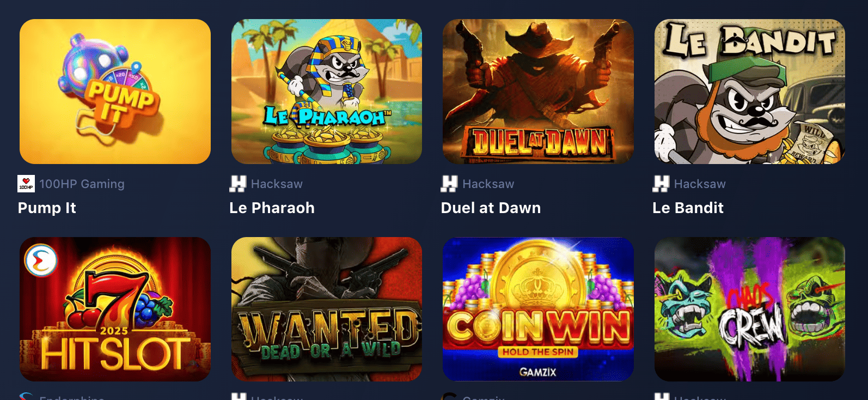Select the Le Pharaoh title link
The width and height of the screenshot is (868, 400).
272,208
